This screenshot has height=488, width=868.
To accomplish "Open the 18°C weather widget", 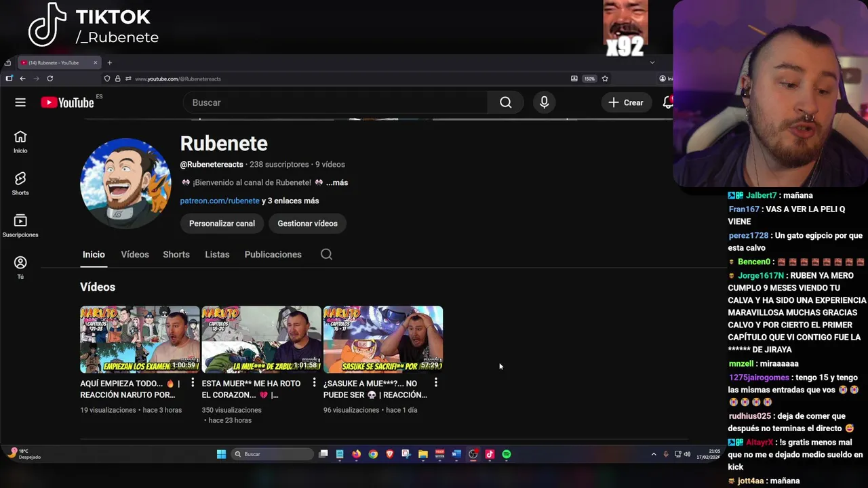I will click(x=24, y=454).
